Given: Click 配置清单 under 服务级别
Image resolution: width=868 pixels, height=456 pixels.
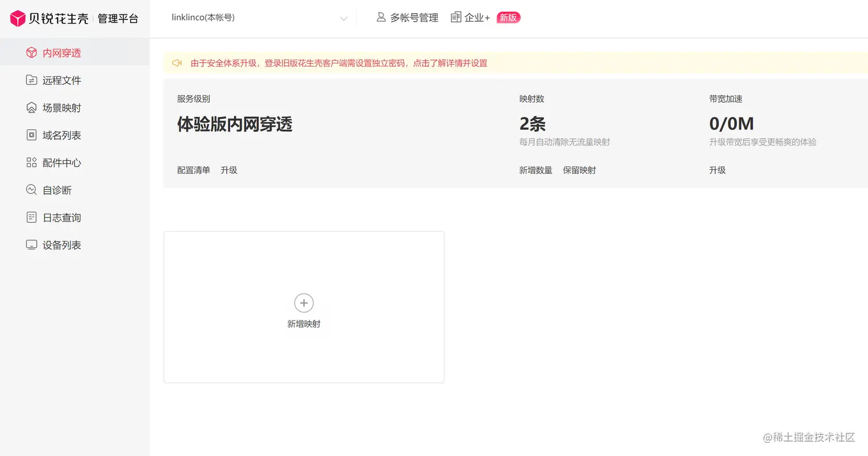Looking at the screenshot, I should pyautogui.click(x=193, y=170).
